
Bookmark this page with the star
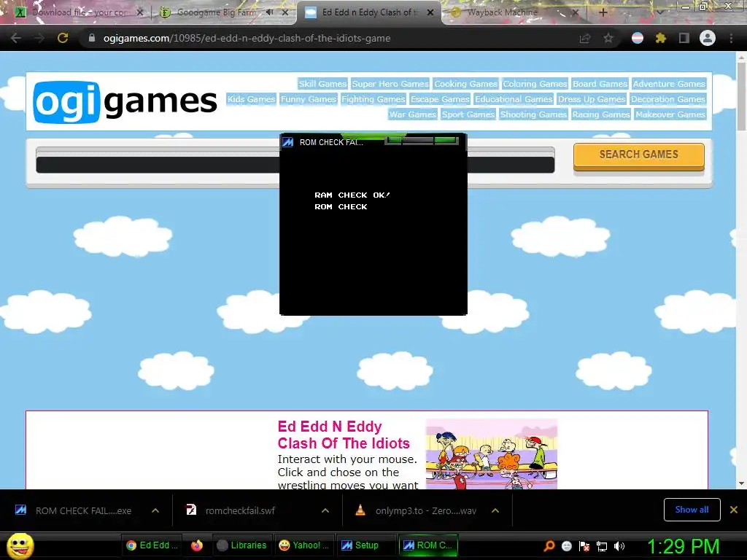(x=608, y=38)
